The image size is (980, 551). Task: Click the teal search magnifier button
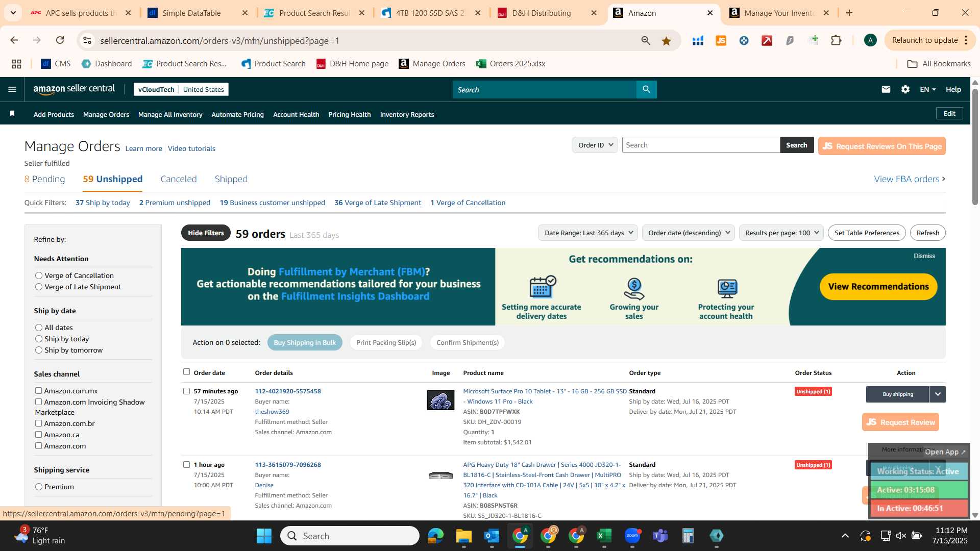646,89
